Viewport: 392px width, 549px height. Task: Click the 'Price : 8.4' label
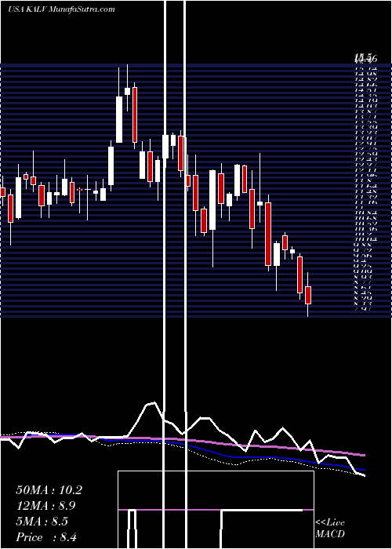click(x=46, y=537)
